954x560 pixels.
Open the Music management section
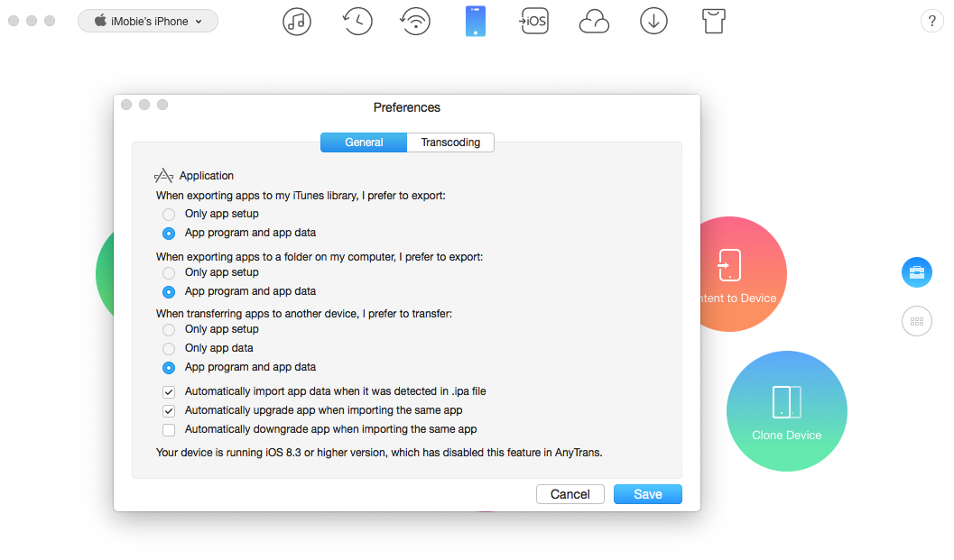coord(297,21)
